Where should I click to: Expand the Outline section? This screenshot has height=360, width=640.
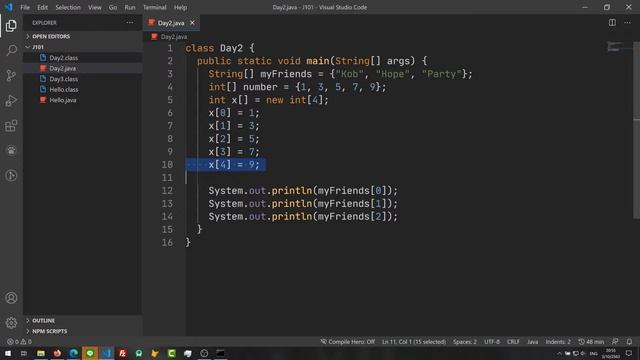tap(83, 321)
